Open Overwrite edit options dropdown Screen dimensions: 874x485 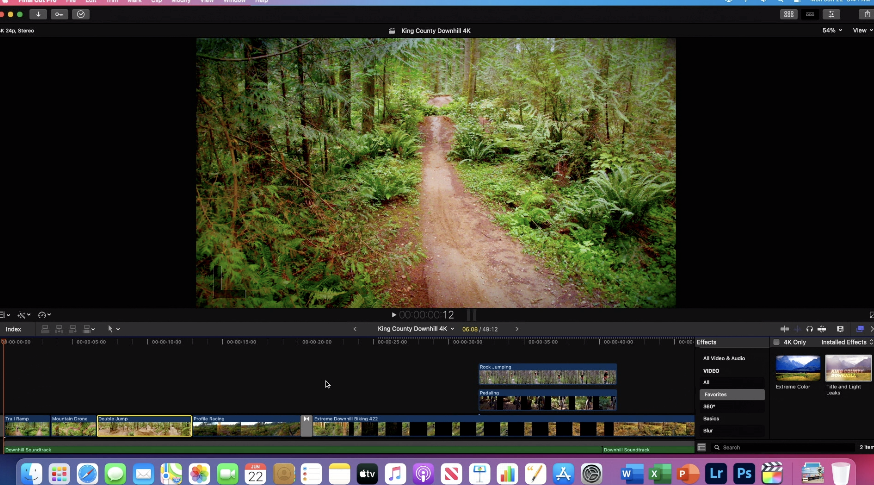[89, 329]
